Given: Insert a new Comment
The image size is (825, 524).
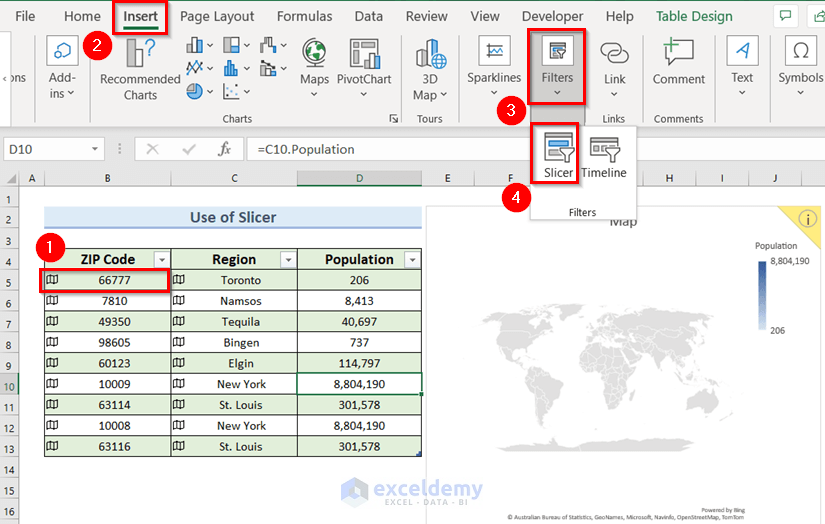Looking at the screenshot, I should [x=678, y=62].
